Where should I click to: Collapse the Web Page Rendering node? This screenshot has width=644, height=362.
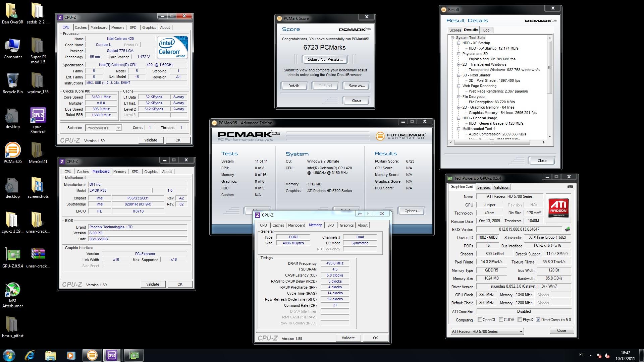point(459,86)
